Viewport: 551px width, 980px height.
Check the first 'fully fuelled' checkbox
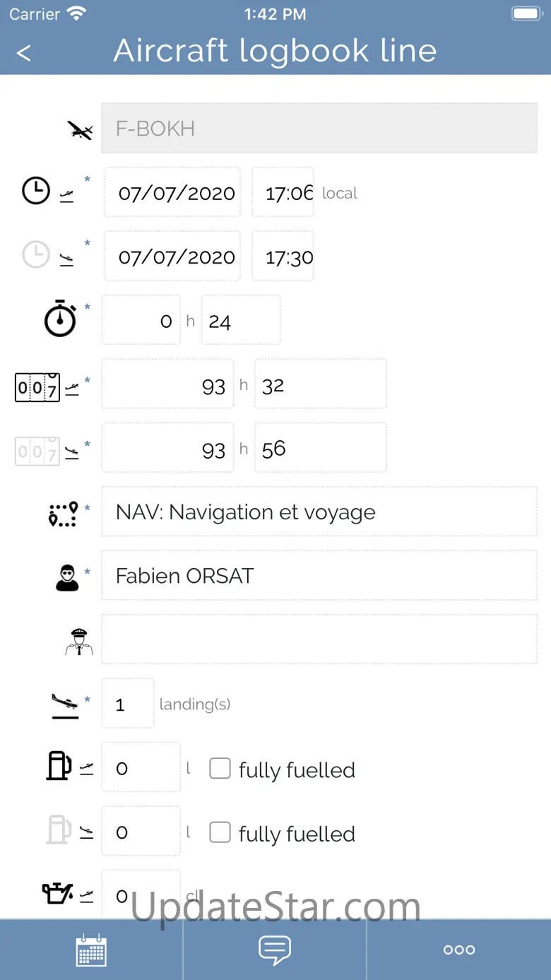(220, 769)
